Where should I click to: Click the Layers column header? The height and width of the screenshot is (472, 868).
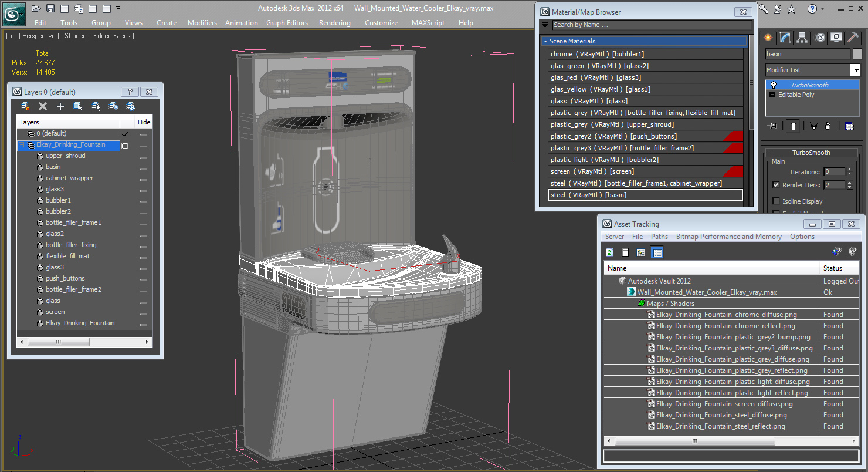[68, 122]
